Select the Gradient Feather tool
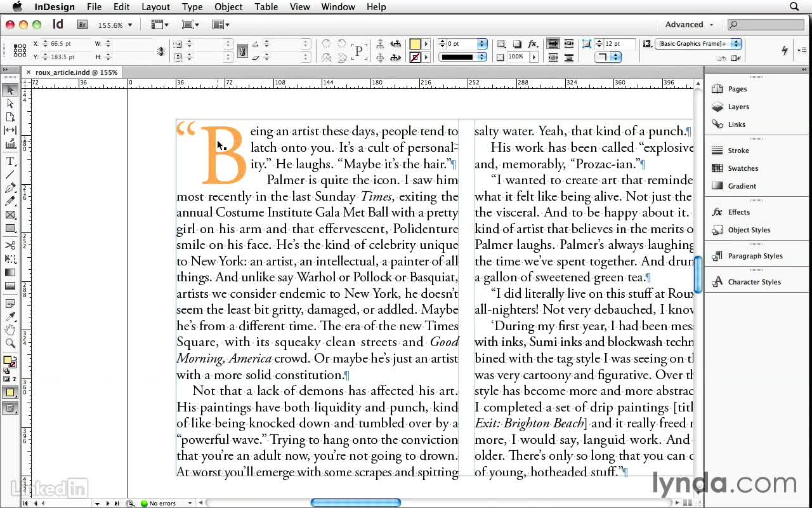Image resolution: width=812 pixels, height=508 pixels. (x=10, y=286)
